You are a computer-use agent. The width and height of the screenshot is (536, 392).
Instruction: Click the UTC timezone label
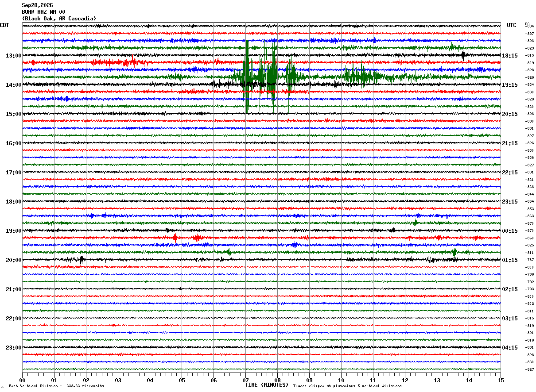point(512,25)
